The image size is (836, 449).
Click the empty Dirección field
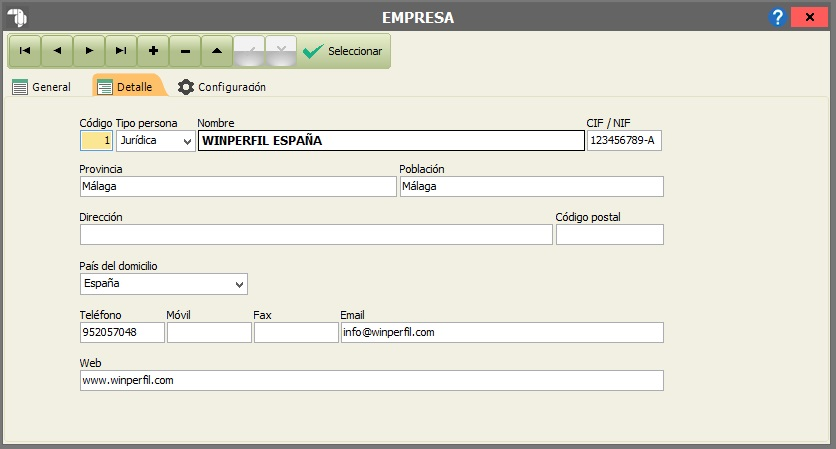click(x=316, y=235)
